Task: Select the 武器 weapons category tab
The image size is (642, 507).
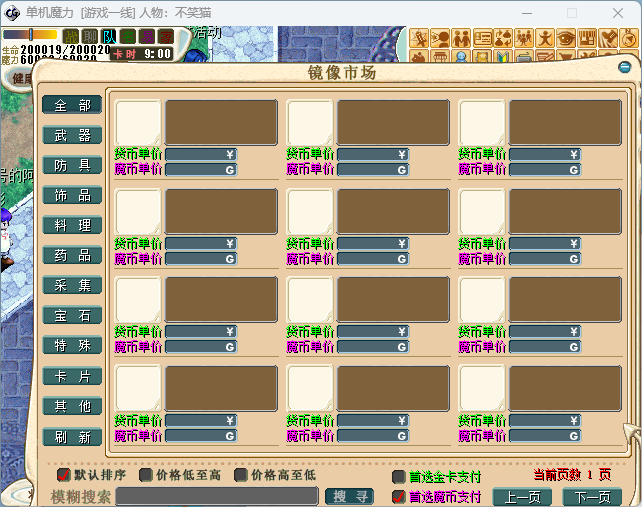Action: 72,135
